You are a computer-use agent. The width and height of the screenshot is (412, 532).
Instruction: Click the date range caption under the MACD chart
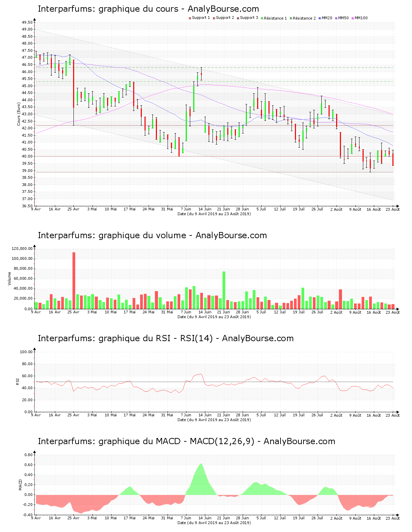click(214, 523)
